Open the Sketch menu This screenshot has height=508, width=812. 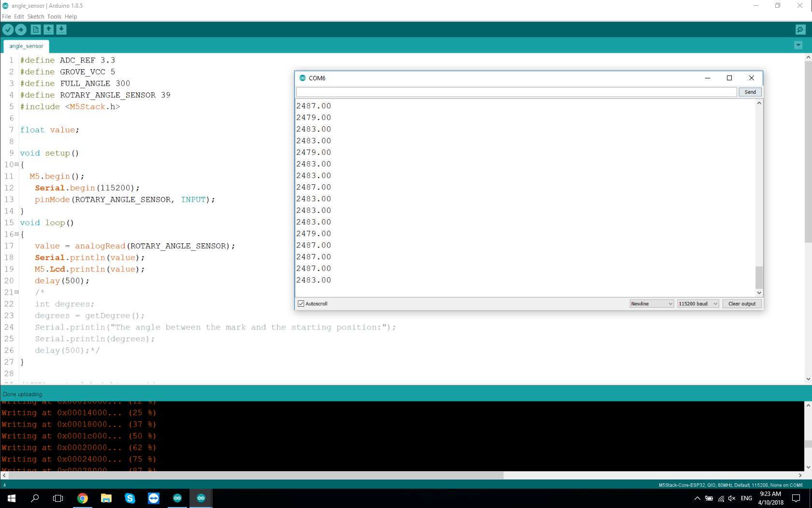coord(35,16)
